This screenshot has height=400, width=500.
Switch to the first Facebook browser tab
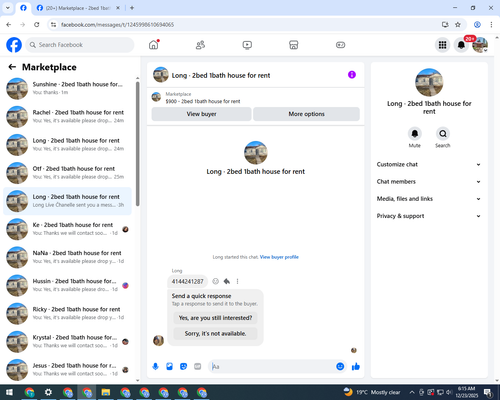coord(23,8)
